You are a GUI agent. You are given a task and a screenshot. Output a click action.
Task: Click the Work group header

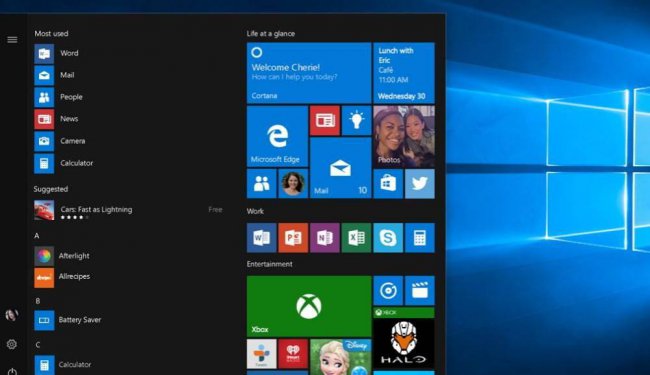(x=255, y=211)
